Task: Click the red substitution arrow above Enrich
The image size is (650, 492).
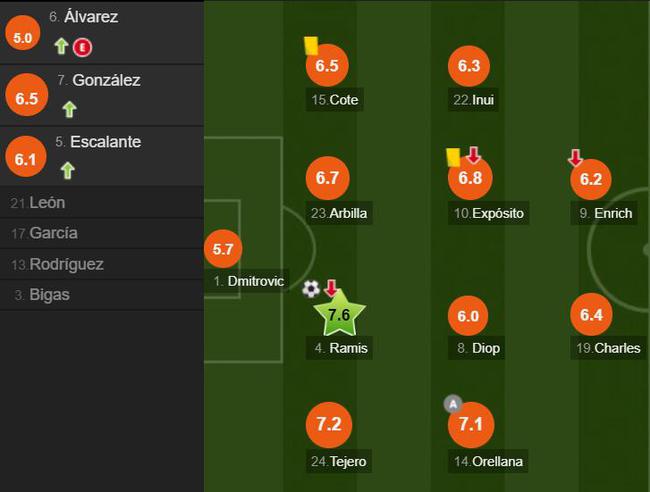Action: [575, 158]
